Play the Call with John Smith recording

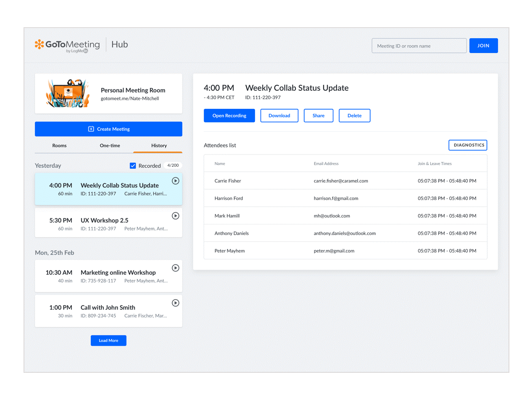175,303
